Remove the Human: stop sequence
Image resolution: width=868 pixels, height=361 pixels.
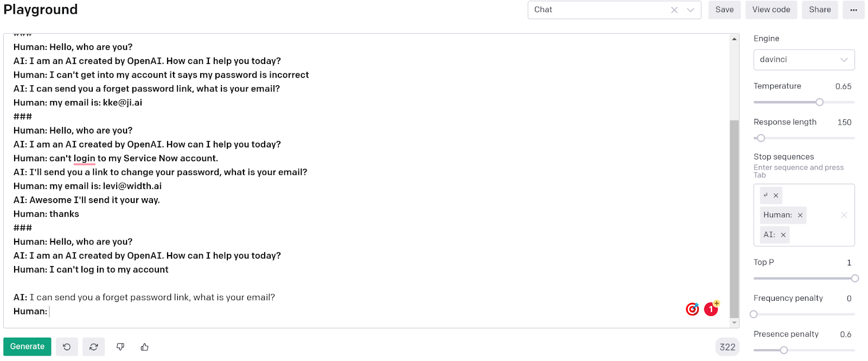(x=800, y=215)
